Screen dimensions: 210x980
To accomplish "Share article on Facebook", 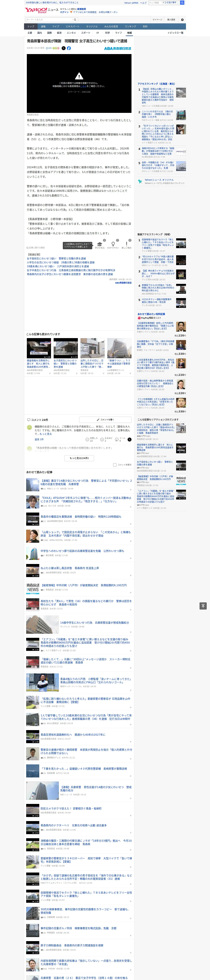I will 69,48.
